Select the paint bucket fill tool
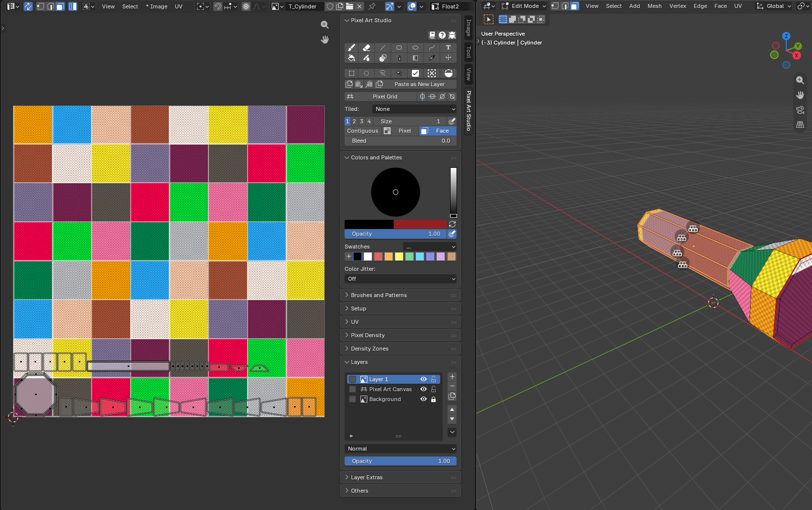Screen dimensions: 812x510 click(x=352, y=58)
